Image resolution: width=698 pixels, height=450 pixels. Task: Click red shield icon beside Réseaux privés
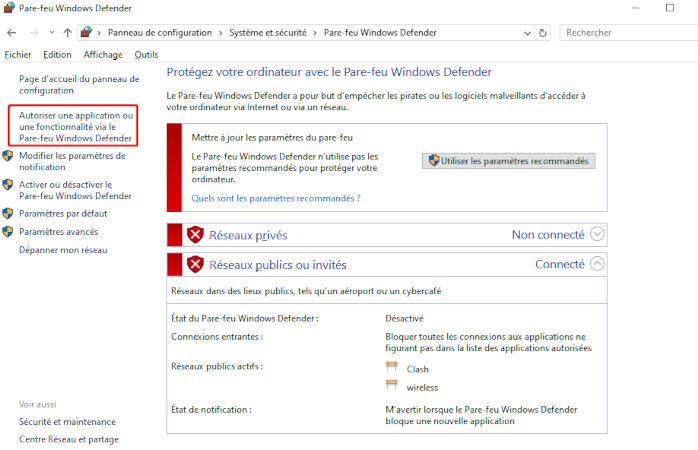point(195,235)
